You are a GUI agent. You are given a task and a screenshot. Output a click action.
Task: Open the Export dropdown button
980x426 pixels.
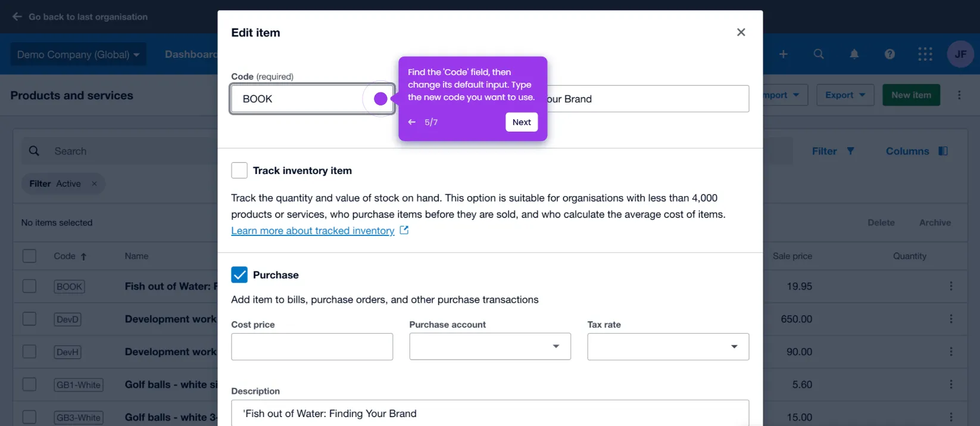pos(845,95)
